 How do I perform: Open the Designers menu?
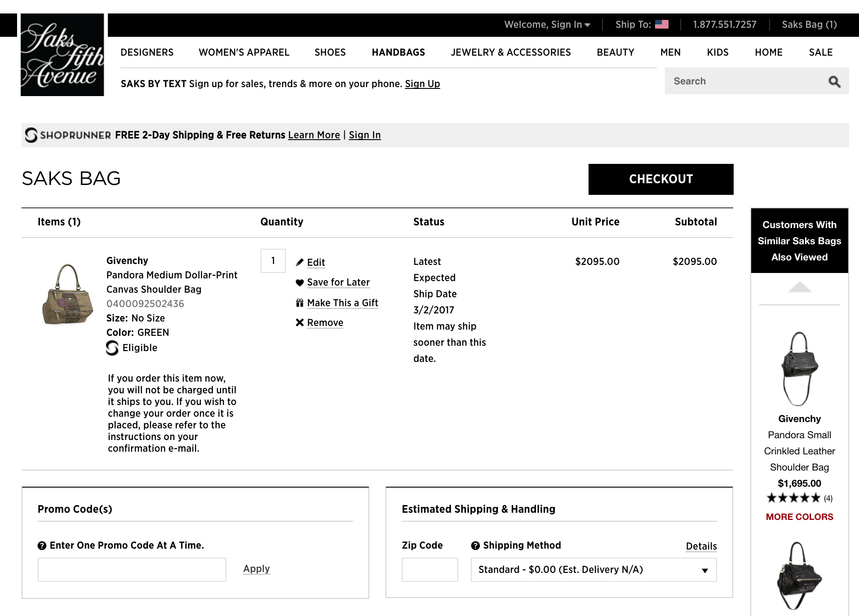click(x=147, y=53)
